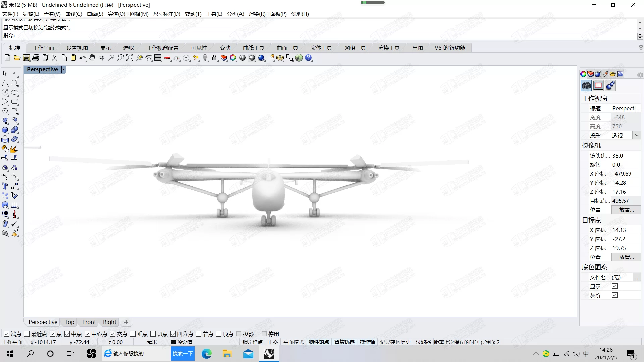Select the Circle tool in left sidebar
This screenshot has width=644, height=362.
[x=5, y=92]
